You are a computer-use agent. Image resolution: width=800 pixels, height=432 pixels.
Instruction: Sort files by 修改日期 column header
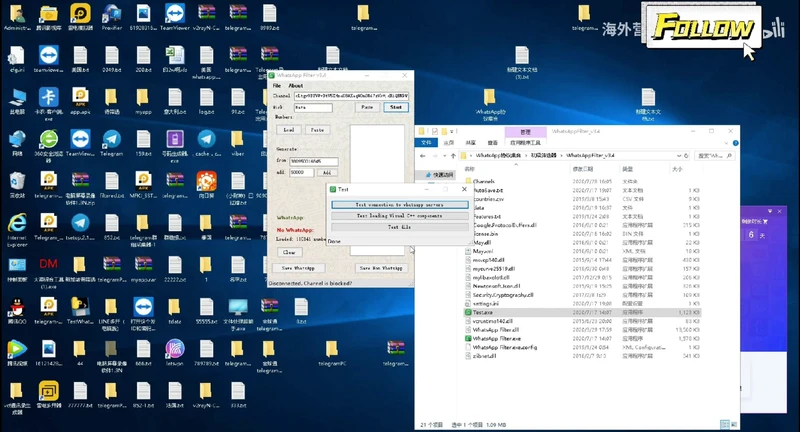583,169
